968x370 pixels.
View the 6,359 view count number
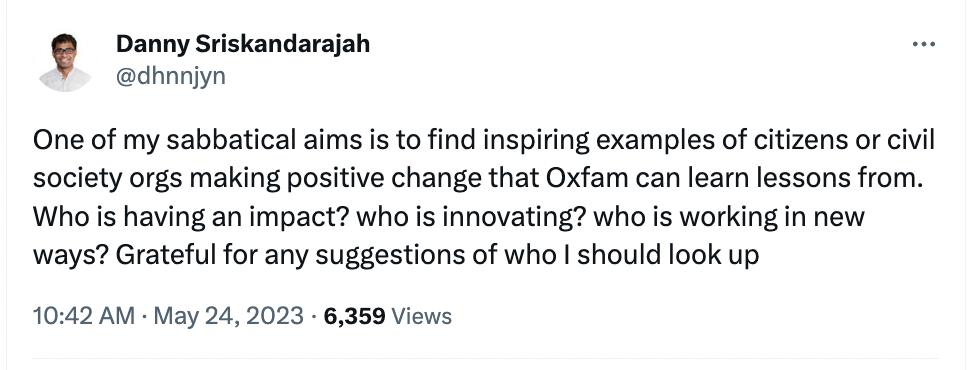[354, 316]
